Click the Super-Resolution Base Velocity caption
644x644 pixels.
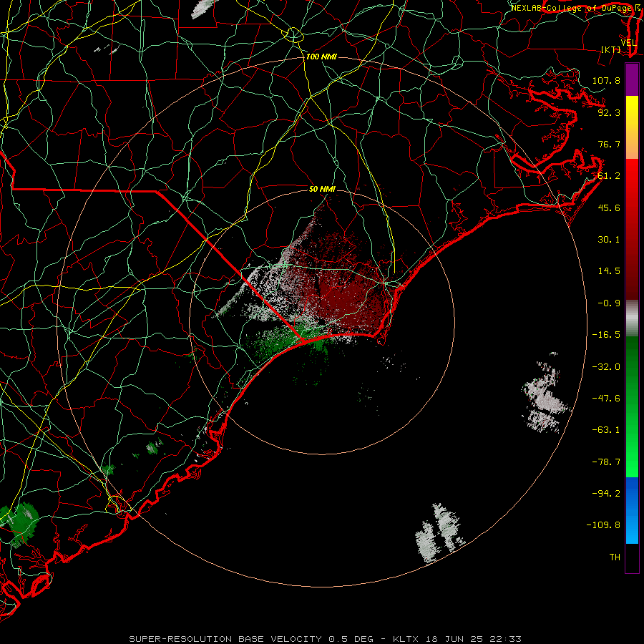tap(326, 639)
